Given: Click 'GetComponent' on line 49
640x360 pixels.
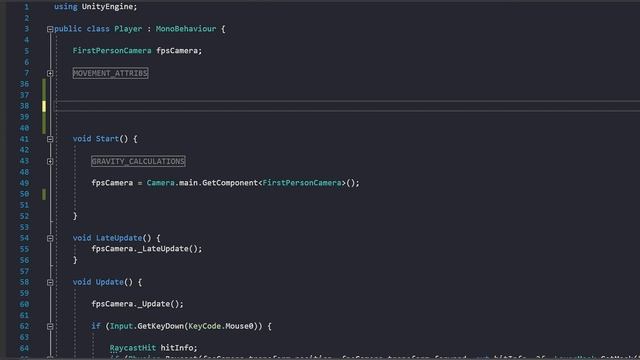Looking at the screenshot, I should 230,183.
